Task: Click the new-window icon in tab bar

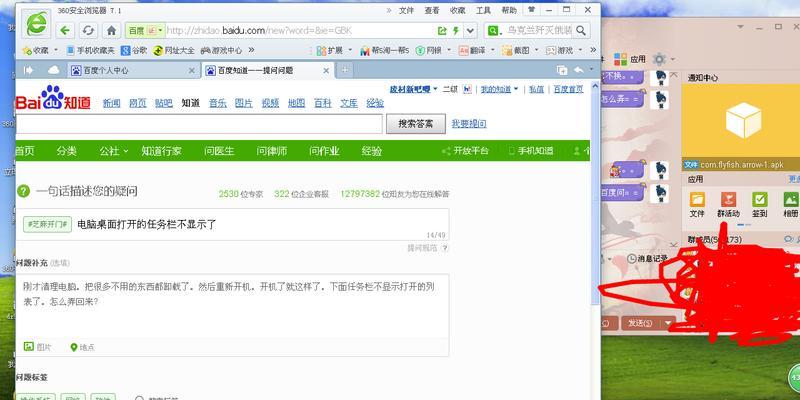Action: point(562,70)
